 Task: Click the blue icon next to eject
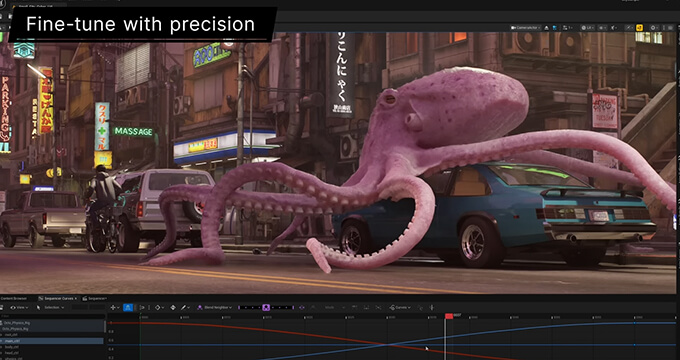[555, 28]
